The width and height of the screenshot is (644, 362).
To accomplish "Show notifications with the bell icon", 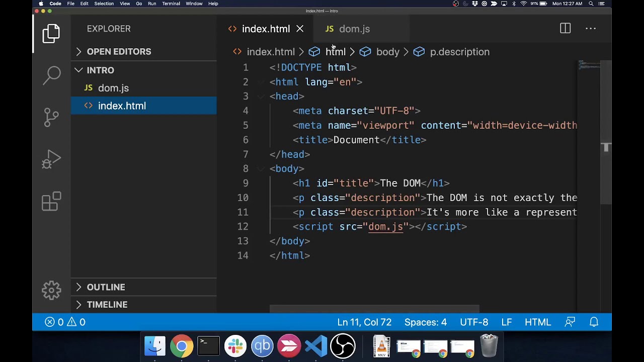I will click(x=594, y=322).
